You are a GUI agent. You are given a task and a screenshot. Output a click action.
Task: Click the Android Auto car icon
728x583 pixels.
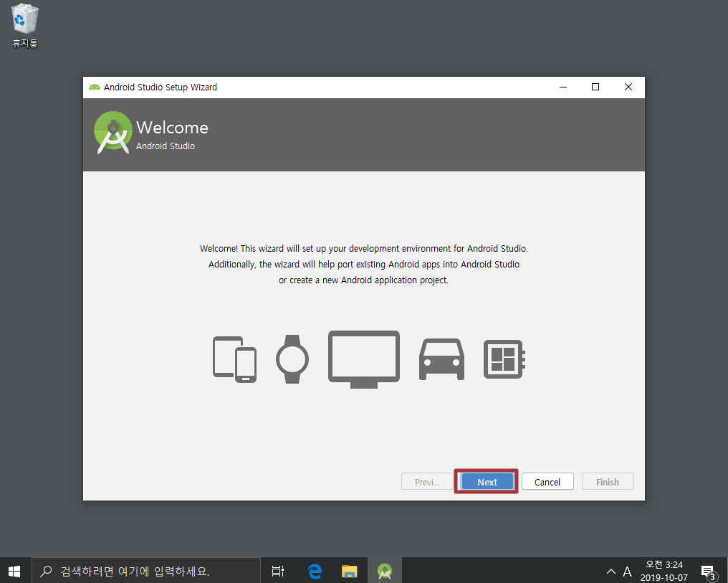[x=441, y=359]
